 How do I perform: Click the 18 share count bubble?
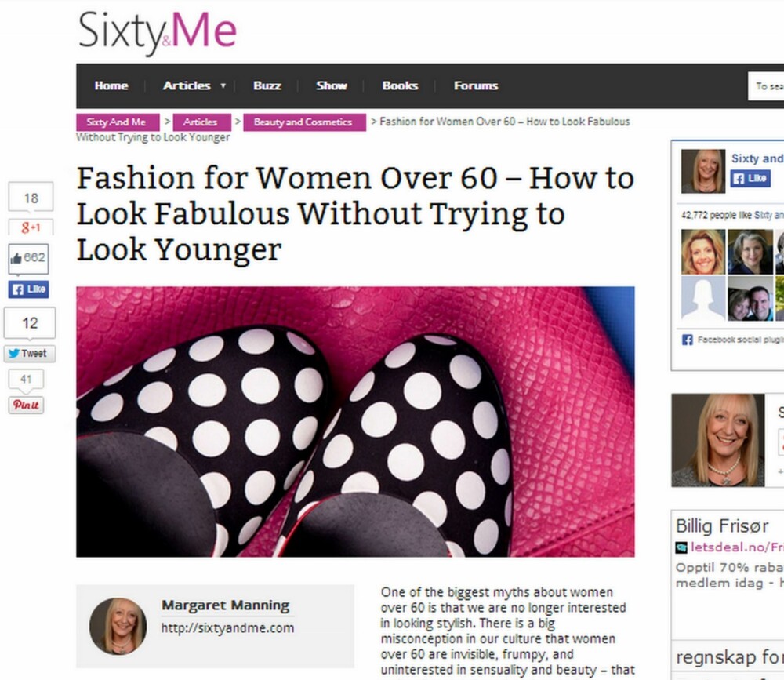(x=31, y=198)
